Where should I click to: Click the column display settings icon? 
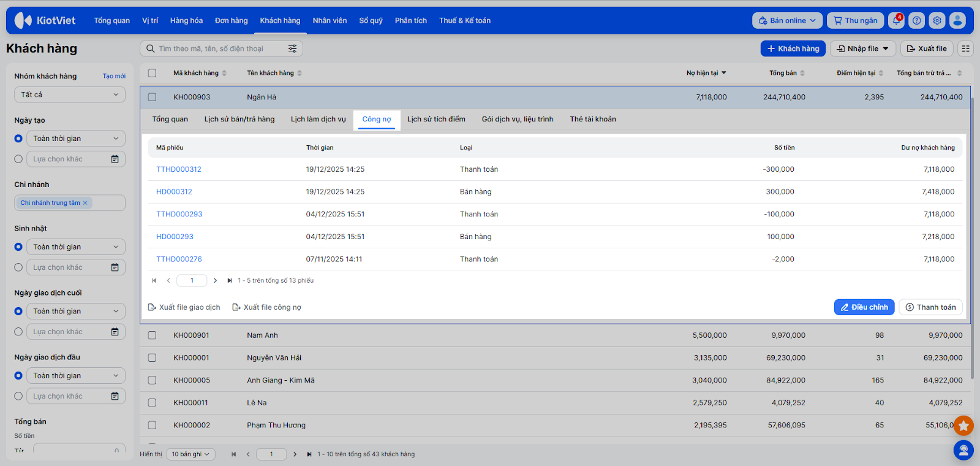[965, 48]
